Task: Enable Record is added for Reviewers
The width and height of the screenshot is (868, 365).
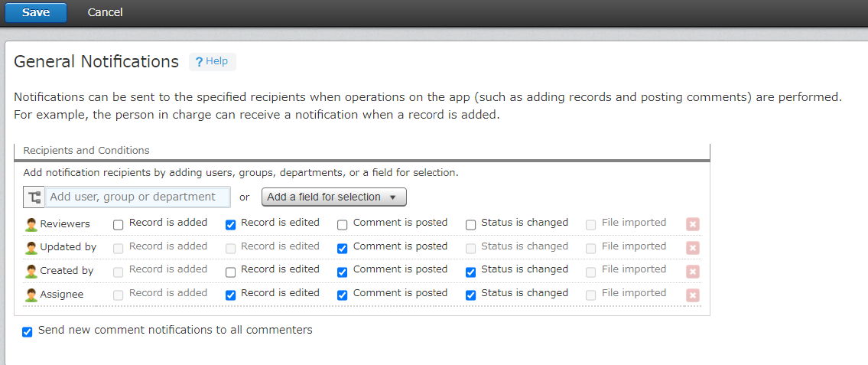Action: tap(119, 225)
